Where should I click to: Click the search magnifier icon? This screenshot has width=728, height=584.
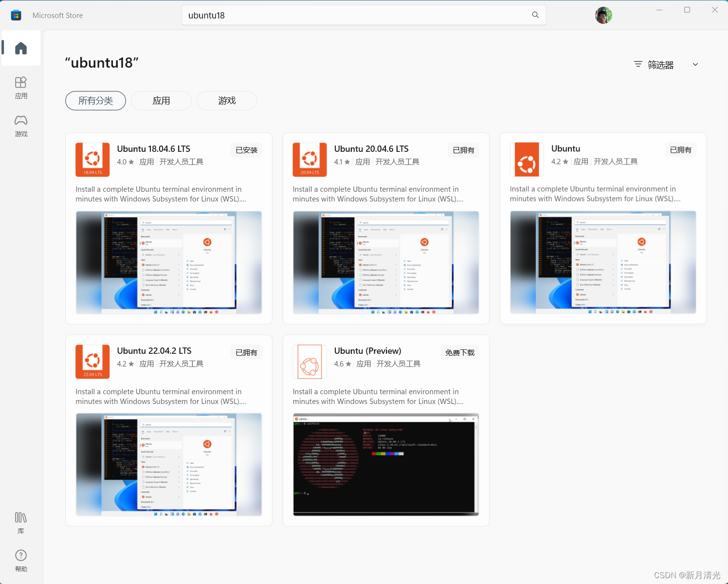[x=535, y=15]
